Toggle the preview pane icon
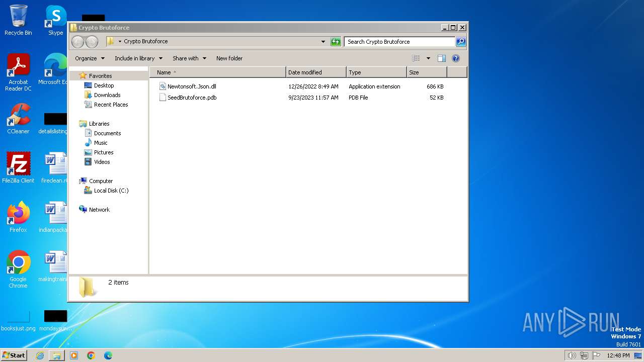Screen dimensions: 644x362 tap(442, 58)
